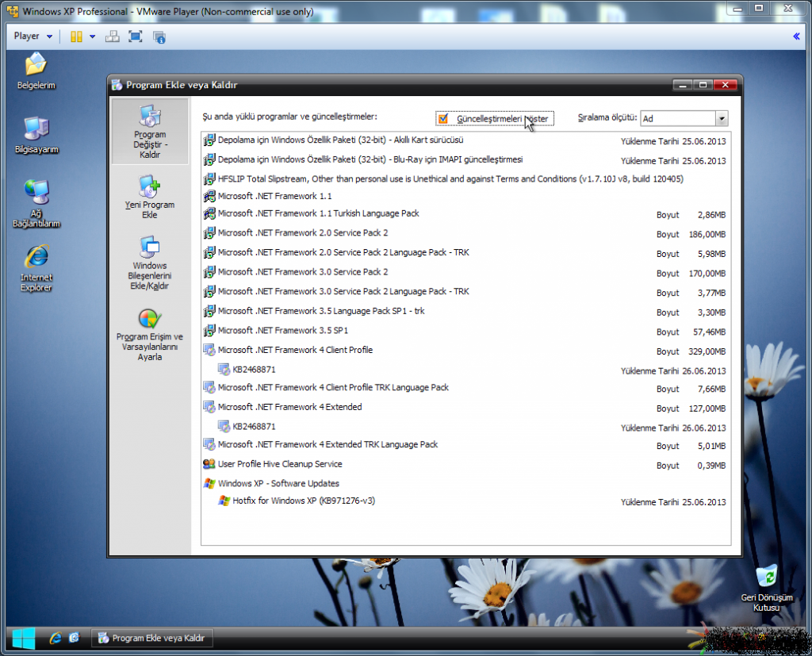812x656 pixels.
Task: Select Microsoft .NET Framework 4 Client Profile text
Action: [295, 351]
